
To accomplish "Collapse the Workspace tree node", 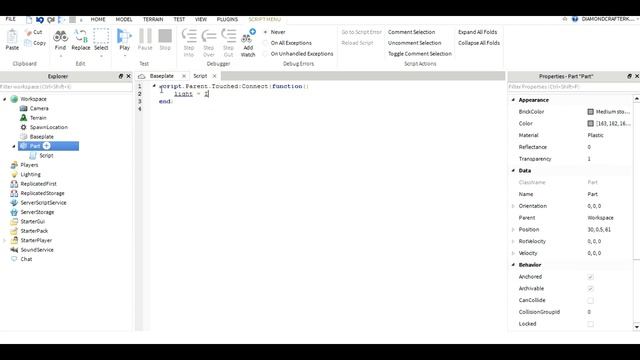I will [x=5, y=99].
